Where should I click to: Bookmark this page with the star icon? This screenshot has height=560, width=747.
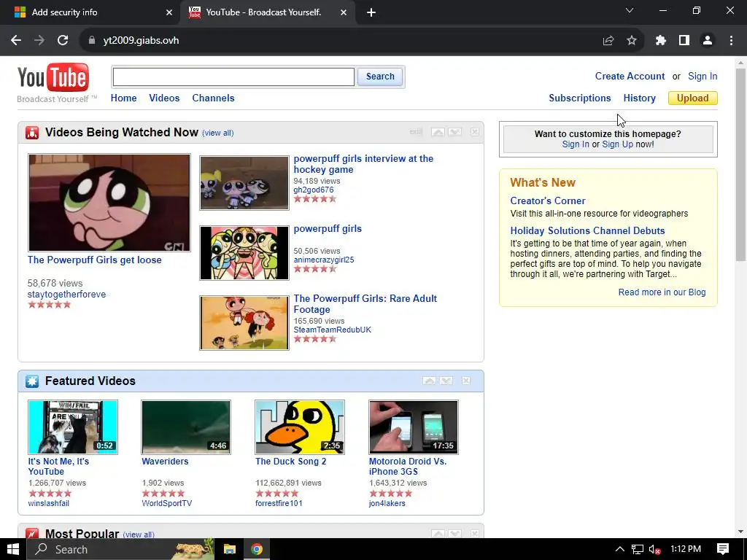(x=632, y=41)
